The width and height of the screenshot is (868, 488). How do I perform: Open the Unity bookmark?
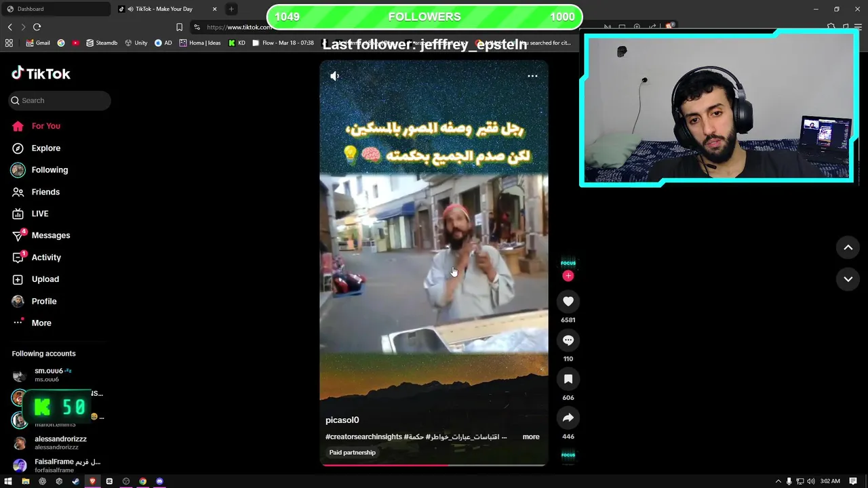point(136,43)
